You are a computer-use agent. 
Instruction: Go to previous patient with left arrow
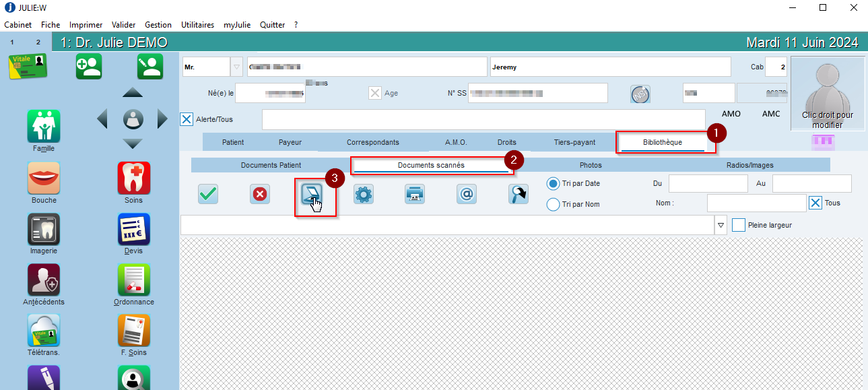pos(102,119)
